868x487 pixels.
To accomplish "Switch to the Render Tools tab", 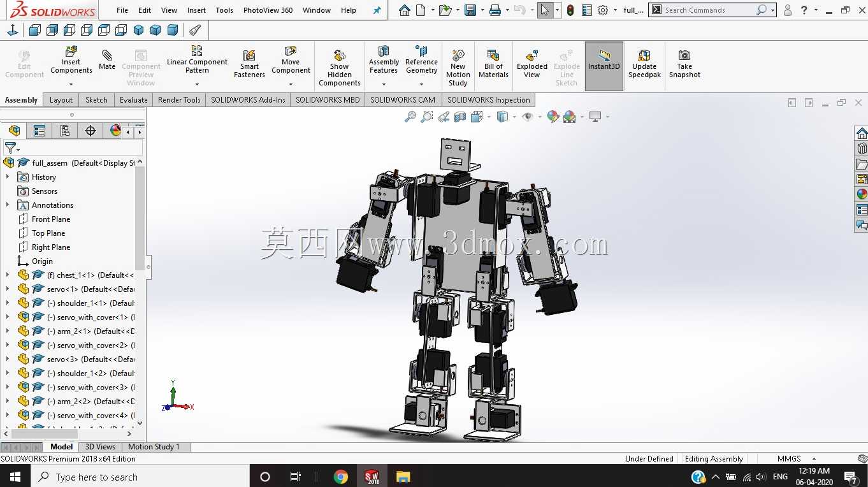I will (179, 100).
